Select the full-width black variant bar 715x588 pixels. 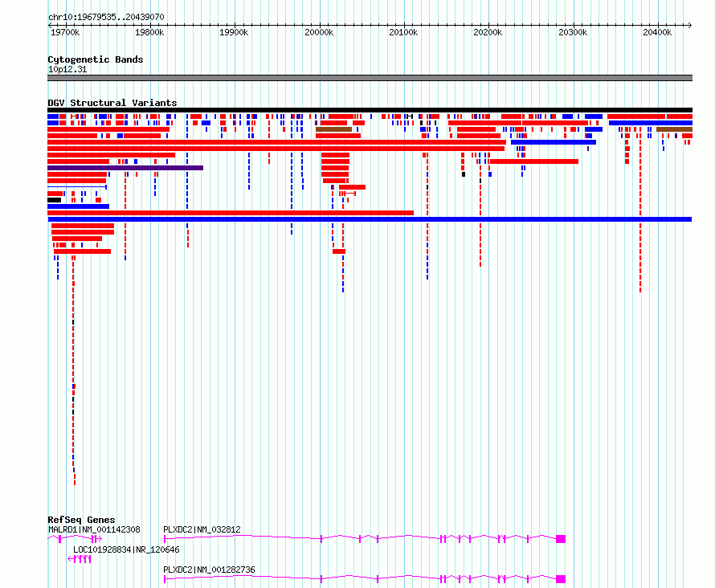tap(370, 110)
